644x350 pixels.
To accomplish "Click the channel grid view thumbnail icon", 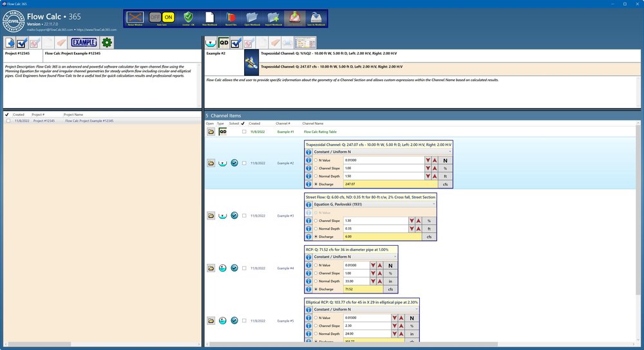I will tap(305, 42).
